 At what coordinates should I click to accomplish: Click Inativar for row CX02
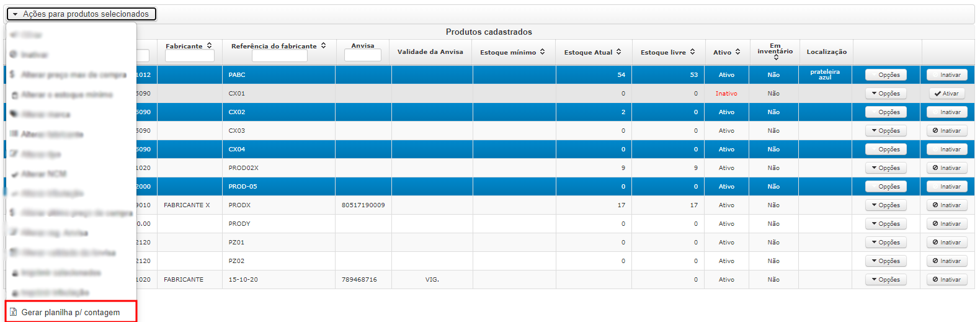947,112
